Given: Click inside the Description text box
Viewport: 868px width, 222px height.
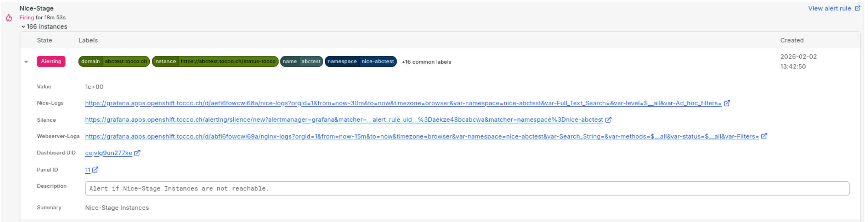Looking at the screenshot, I should coord(467,188).
